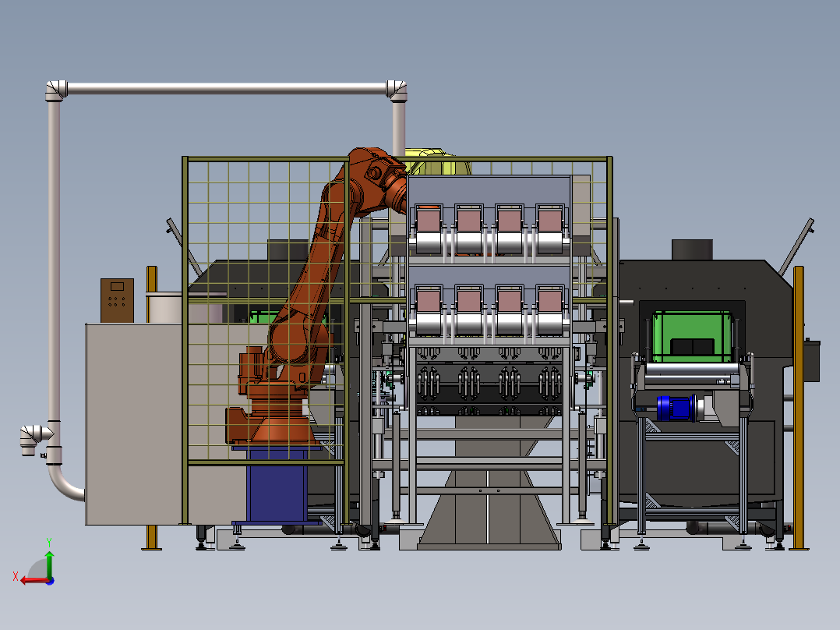Viewport: 840px width, 630px height.
Task: Select the blue motor on the right conveyor
Action: click(x=676, y=408)
